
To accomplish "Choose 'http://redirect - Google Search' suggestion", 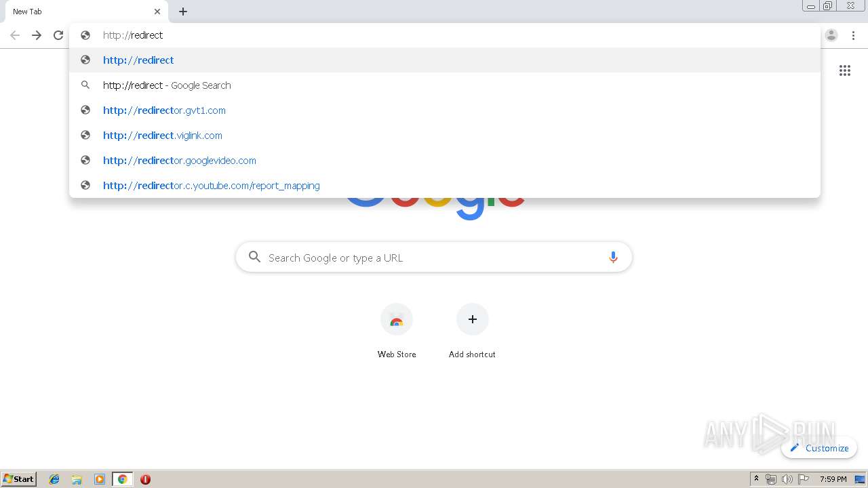I will (x=445, y=85).
